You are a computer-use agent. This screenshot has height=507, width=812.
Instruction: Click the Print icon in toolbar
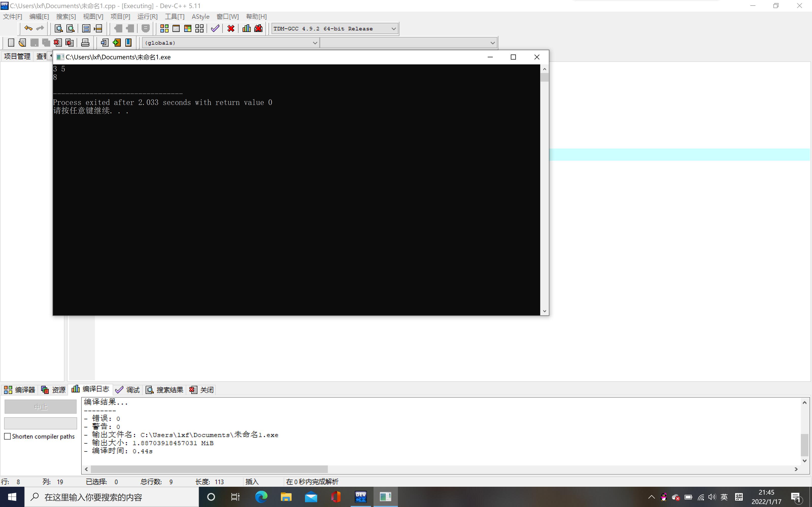[x=85, y=43]
